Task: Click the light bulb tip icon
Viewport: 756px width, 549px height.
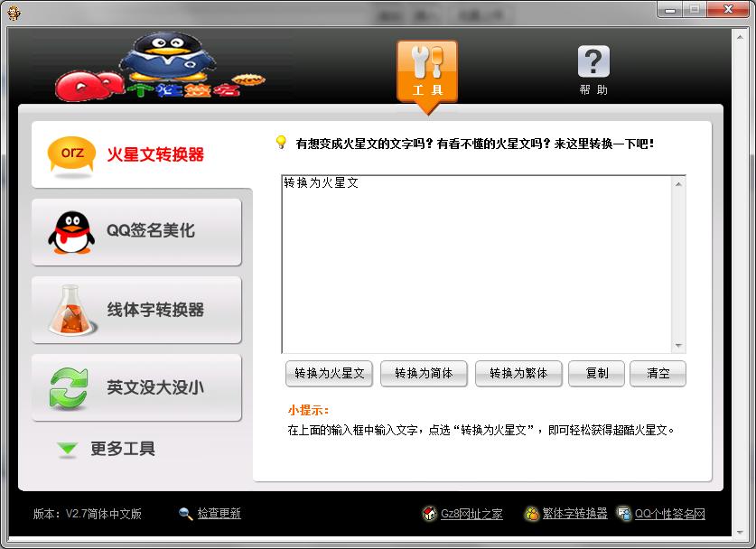Action: (x=281, y=142)
